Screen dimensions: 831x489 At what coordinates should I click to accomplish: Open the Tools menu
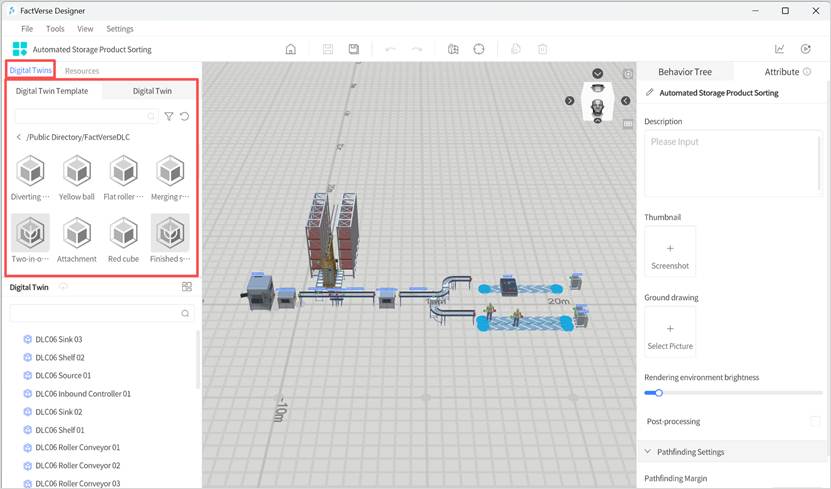click(x=55, y=29)
